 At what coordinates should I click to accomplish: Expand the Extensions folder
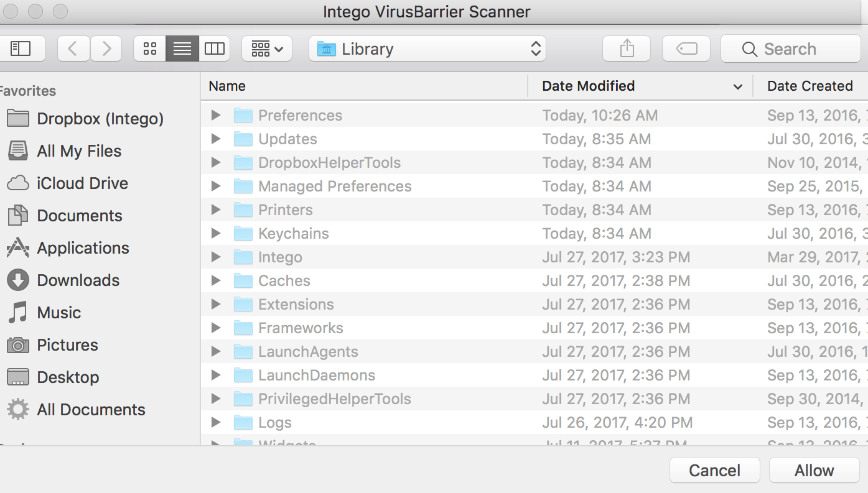click(x=216, y=304)
